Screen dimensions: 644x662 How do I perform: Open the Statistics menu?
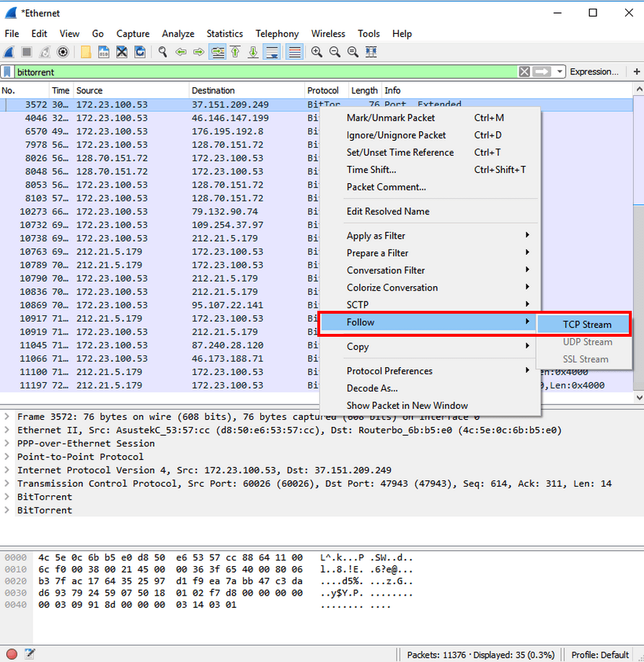pyautogui.click(x=224, y=34)
